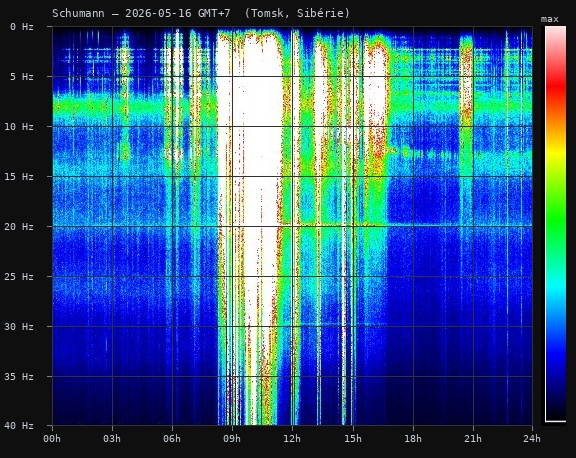This screenshot has height=458, width=576.
Task: Click the '18h' time axis marker
Action: pos(413,439)
